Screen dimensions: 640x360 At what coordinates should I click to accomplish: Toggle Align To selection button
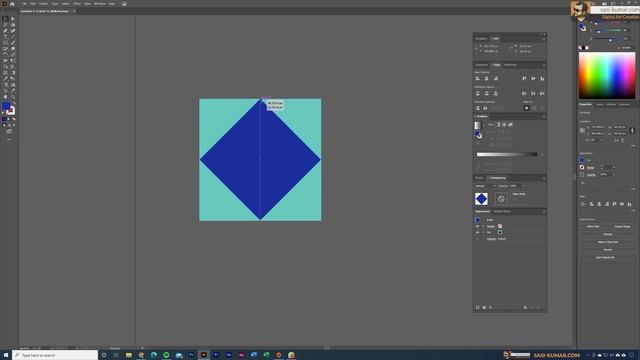pos(527,108)
